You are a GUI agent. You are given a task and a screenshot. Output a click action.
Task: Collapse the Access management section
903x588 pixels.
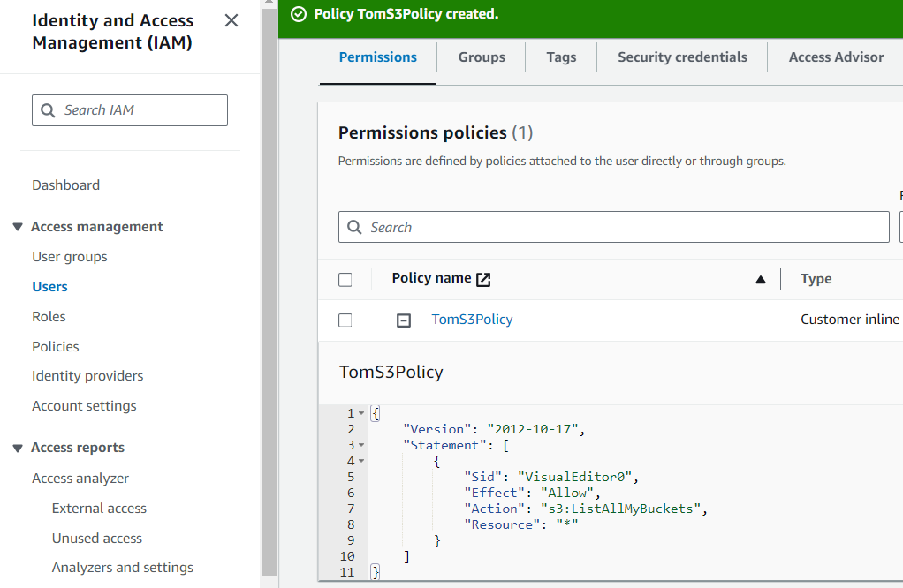point(18,227)
